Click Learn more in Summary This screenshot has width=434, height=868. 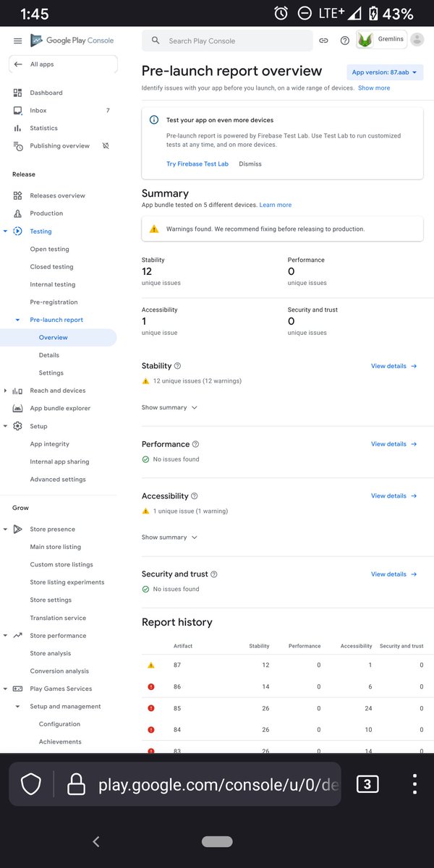click(276, 205)
